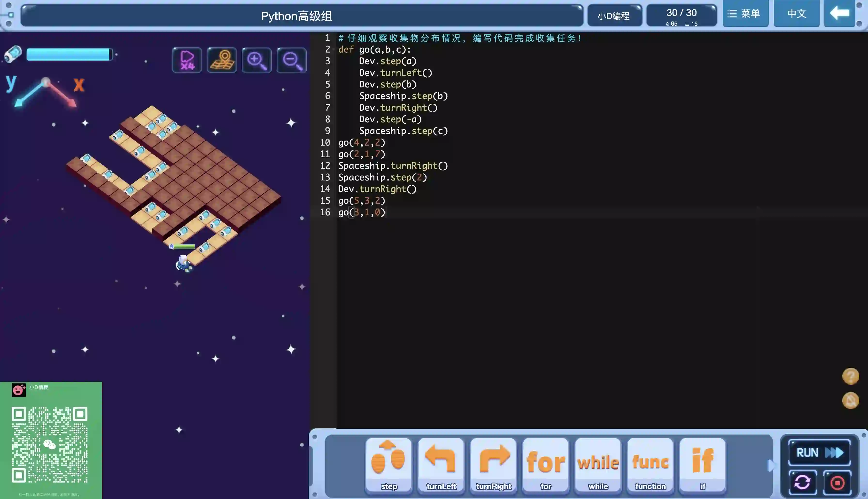The width and height of the screenshot is (868, 499).
Task: Click the zoom in magnifier icon
Action: point(256,60)
